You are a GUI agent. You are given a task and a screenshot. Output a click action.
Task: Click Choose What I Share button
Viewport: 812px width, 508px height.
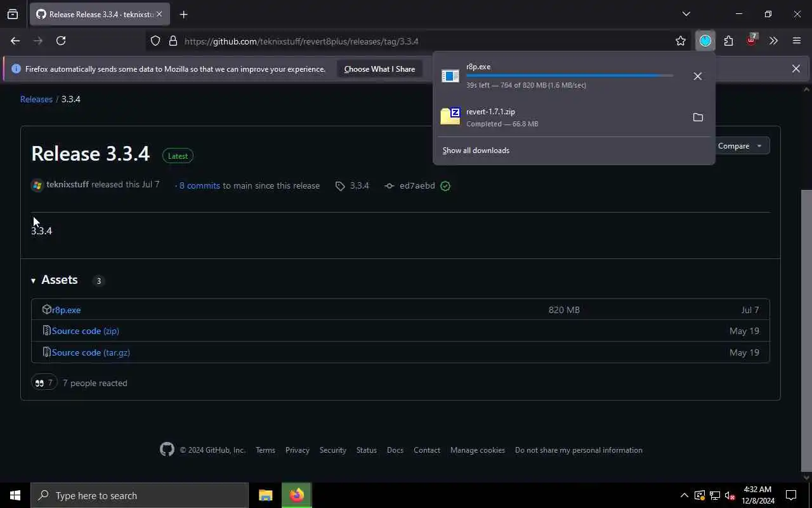(x=379, y=69)
